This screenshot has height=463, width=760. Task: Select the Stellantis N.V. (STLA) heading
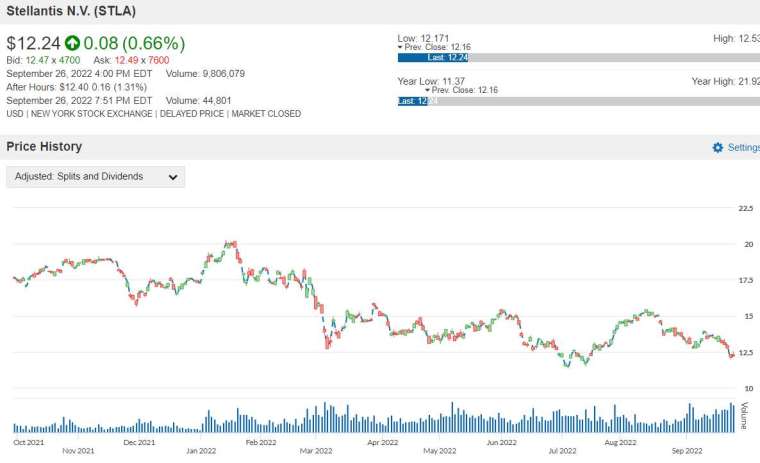coord(71,11)
